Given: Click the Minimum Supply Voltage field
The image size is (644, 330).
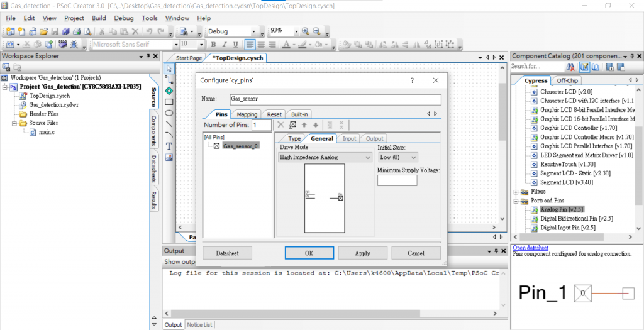Looking at the screenshot, I should (x=397, y=180).
